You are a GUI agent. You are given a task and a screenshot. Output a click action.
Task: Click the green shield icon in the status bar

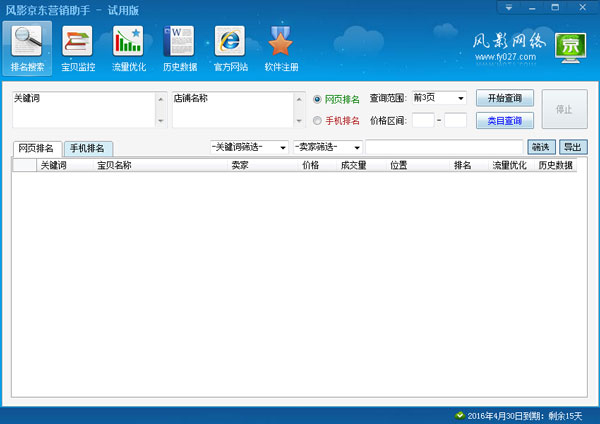tap(460, 415)
